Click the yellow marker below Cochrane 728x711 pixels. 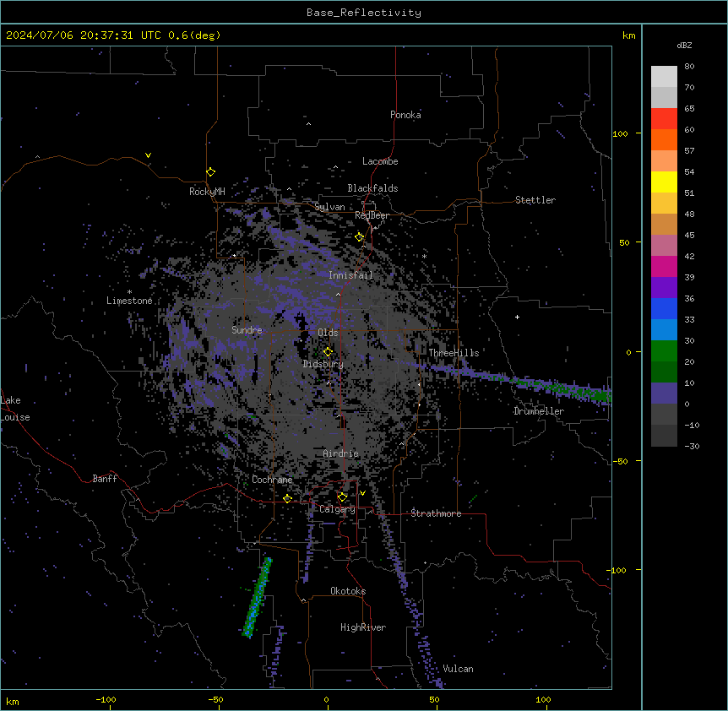(x=287, y=499)
